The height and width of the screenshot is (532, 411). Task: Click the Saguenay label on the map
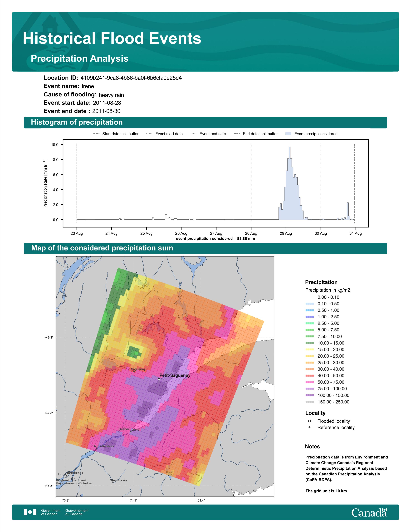coord(138,369)
